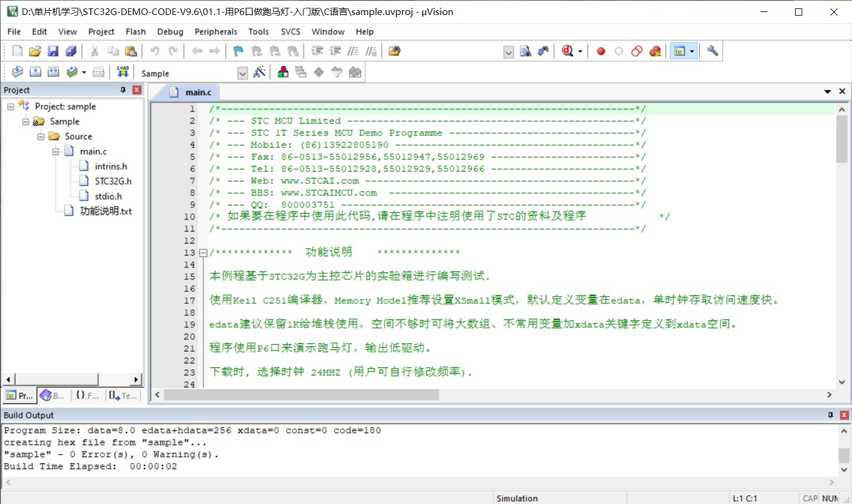This screenshot has height=504, width=852.
Task: Open the Project menu
Action: click(x=101, y=32)
